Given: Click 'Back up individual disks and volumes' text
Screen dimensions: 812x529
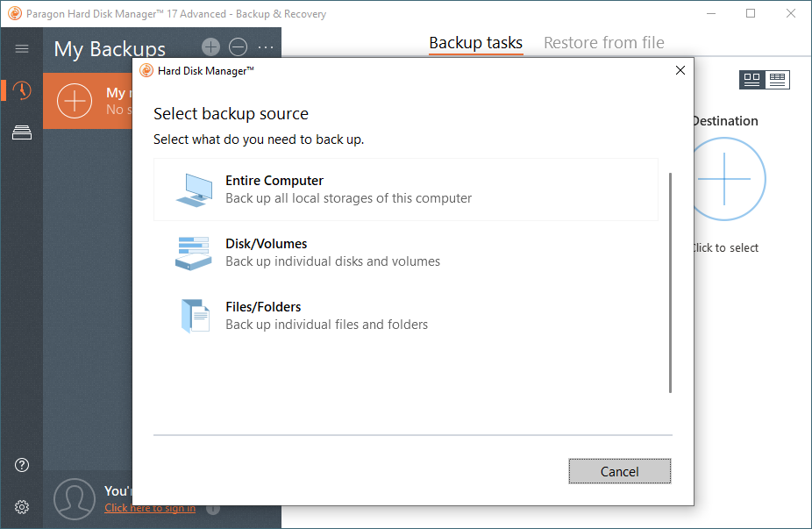Looking at the screenshot, I should [x=333, y=261].
